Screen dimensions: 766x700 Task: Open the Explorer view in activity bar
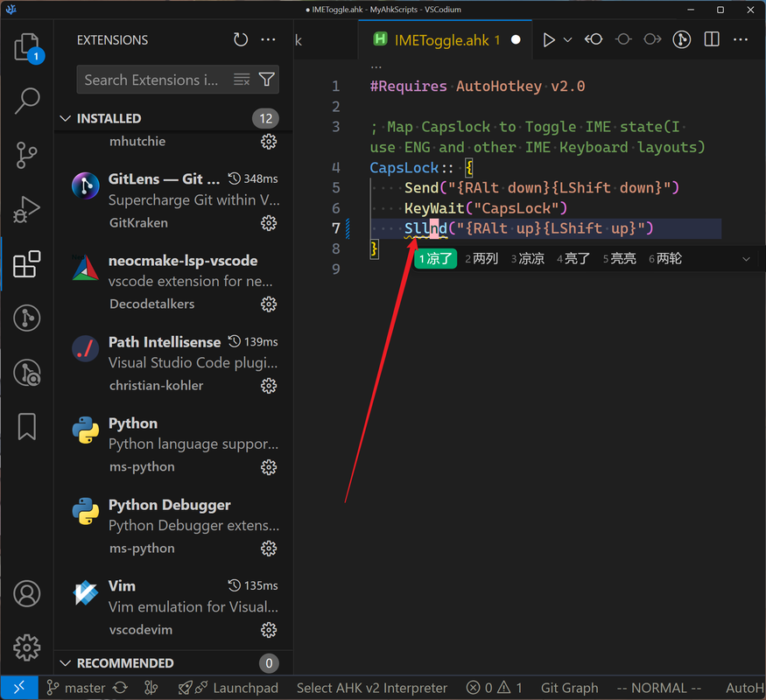pos(27,47)
